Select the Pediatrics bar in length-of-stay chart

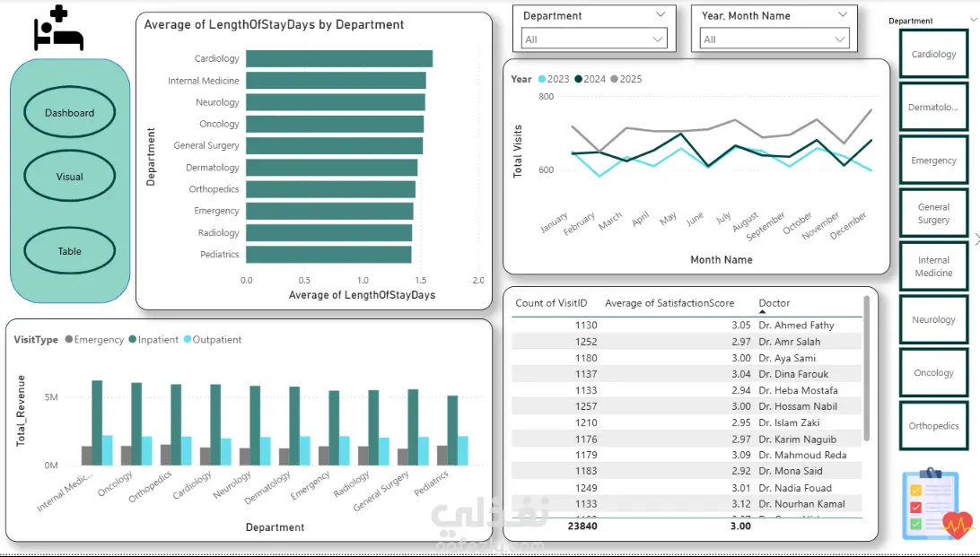328,254
